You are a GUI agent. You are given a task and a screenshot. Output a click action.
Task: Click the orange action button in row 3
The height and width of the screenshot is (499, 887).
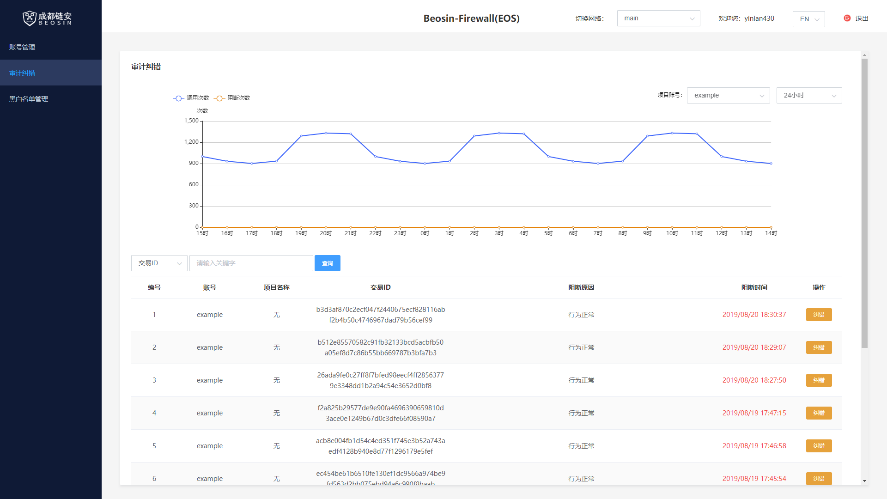coord(819,380)
